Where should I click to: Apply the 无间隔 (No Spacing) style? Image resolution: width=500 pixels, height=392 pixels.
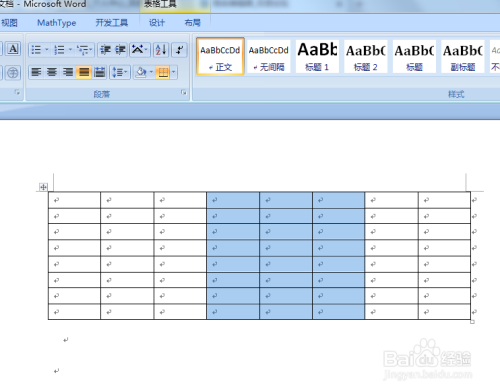tap(269, 56)
